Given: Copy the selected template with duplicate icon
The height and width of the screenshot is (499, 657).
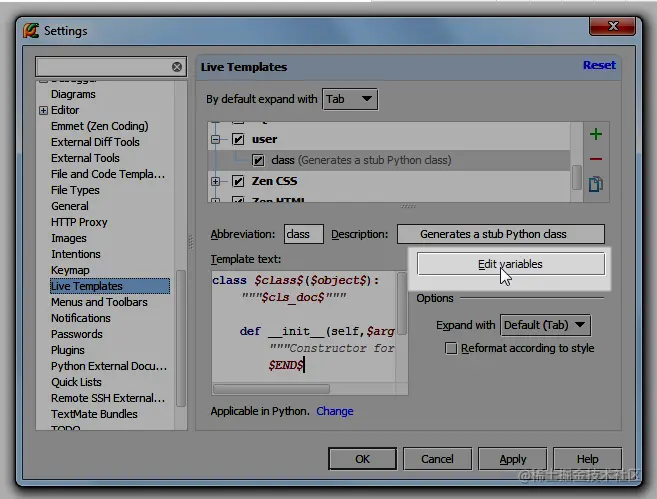Looking at the screenshot, I should (x=595, y=184).
